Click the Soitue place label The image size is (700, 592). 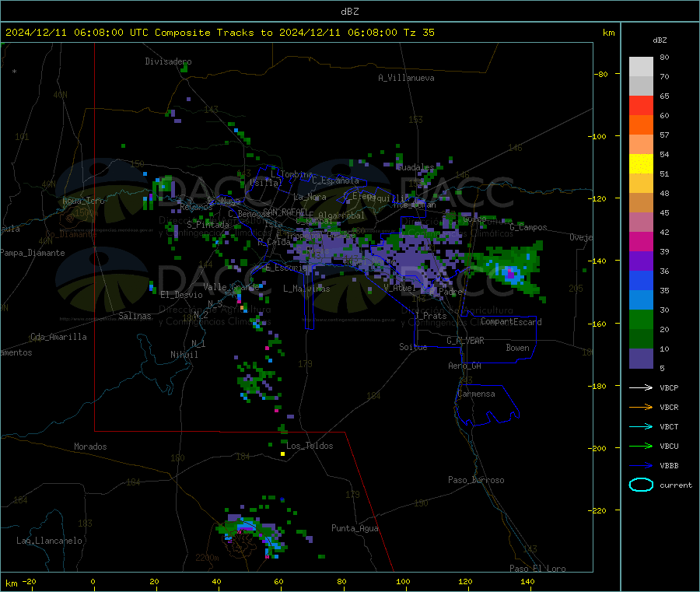click(413, 347)
